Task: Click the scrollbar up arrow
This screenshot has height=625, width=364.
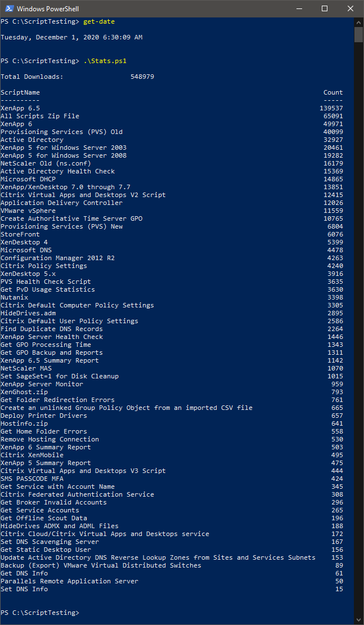Action: coord(358,22)
